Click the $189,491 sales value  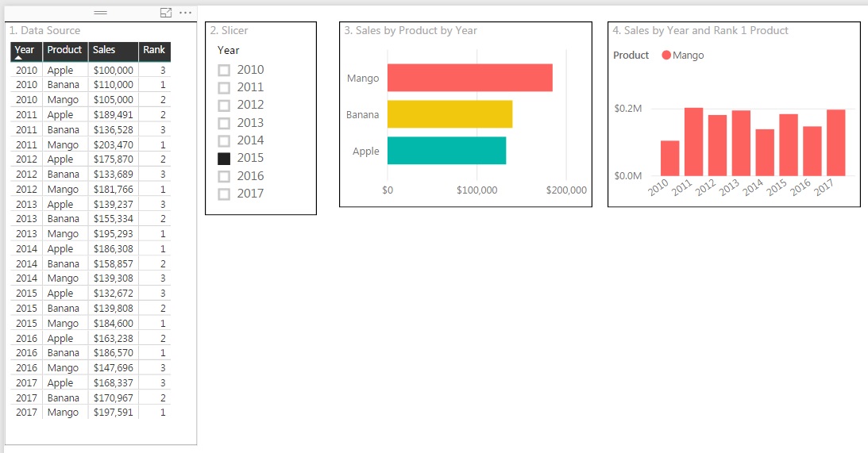113,114
